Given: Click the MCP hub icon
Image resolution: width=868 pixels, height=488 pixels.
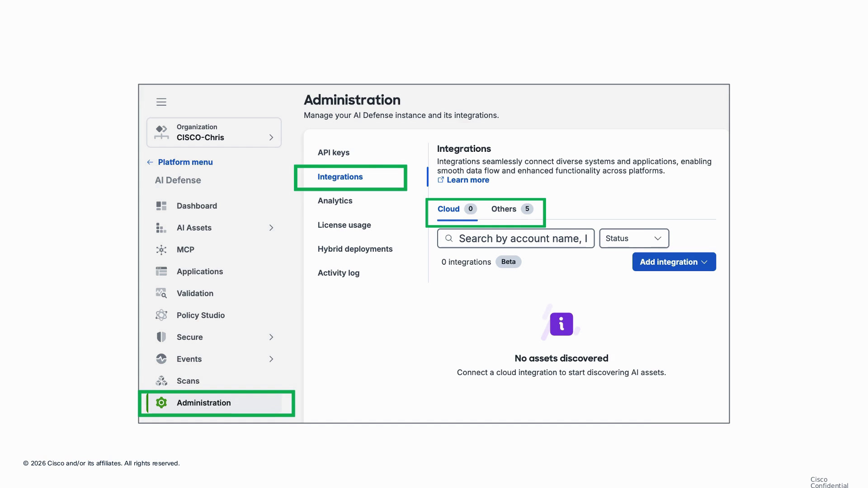Looking at the screenshot, I should tap(161, 250).
